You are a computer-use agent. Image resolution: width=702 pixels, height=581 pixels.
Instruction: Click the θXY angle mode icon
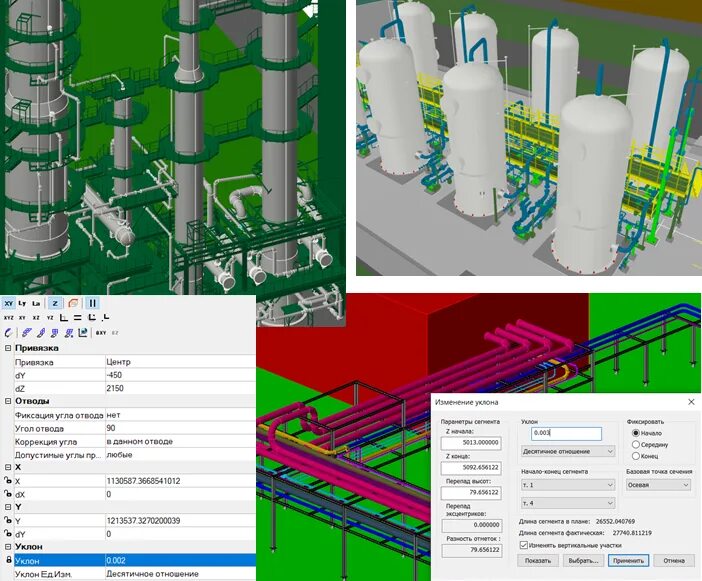pyautogui.click(x=101, y=333)
